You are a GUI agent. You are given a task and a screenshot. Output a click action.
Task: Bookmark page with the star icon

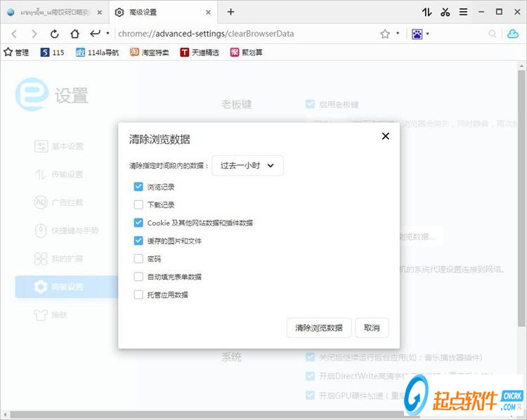385,34
